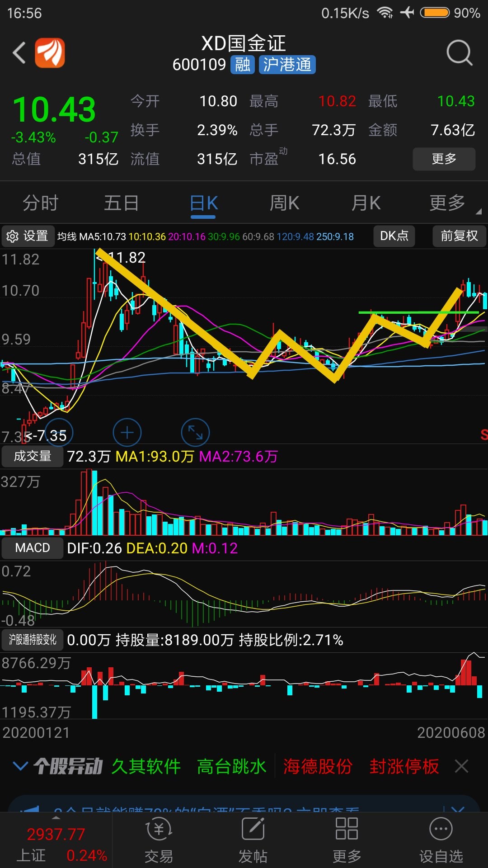Tap the 20200608 end date label
Viewport: 488px width, 868px height.
(451, 733)
